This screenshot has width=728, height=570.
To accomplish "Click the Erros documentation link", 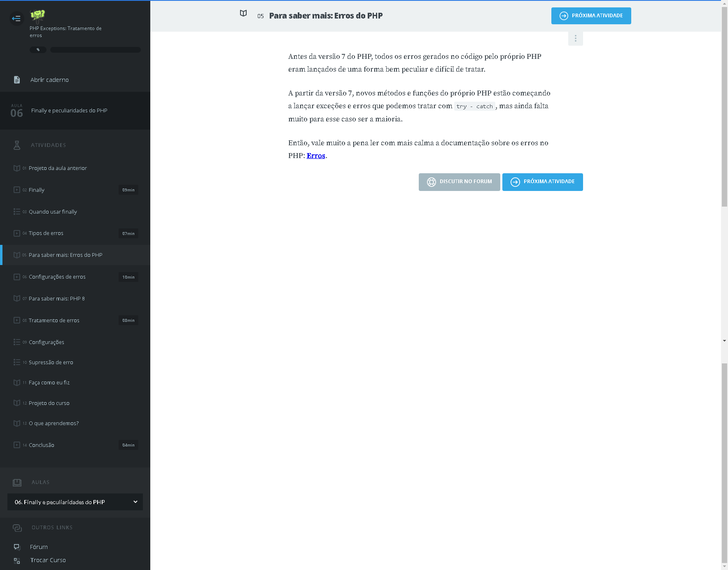I will pos(316,156).
